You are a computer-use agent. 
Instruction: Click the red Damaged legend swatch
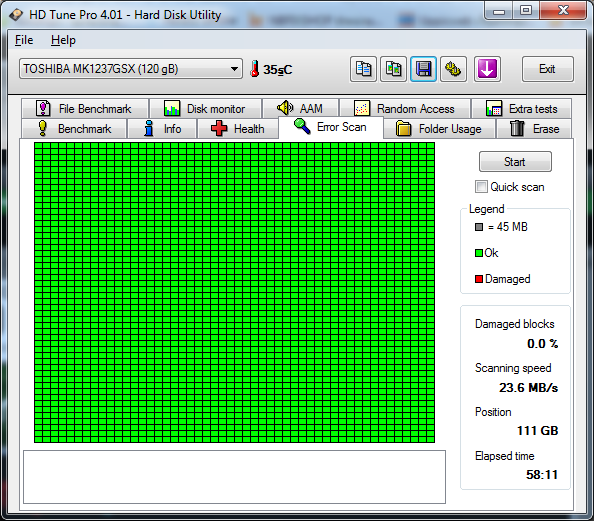point(479,279)
